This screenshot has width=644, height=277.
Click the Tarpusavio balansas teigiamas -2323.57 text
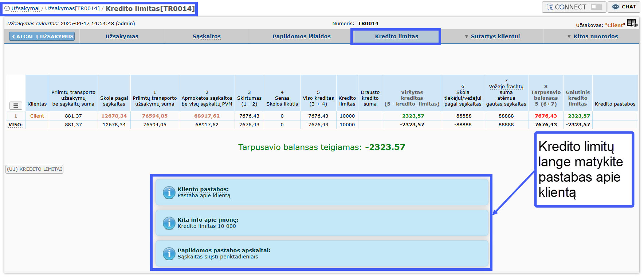click(x=322, y=147)
